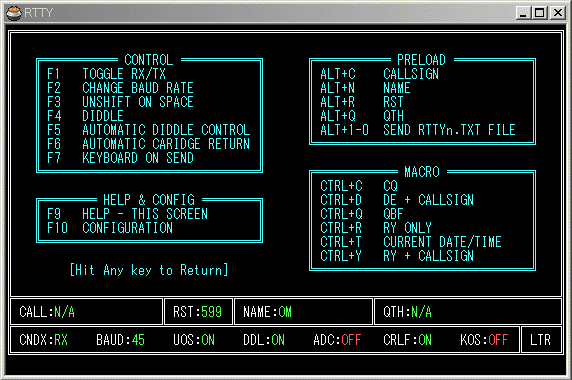Screen dimensions: 572x380
Task: Click the NAME field showing OM
Action: [x=304, y=312]
